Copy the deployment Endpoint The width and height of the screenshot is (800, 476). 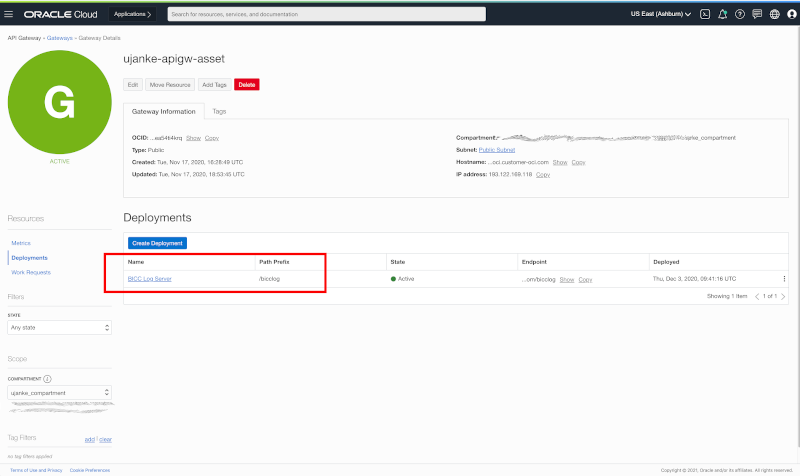585,280
